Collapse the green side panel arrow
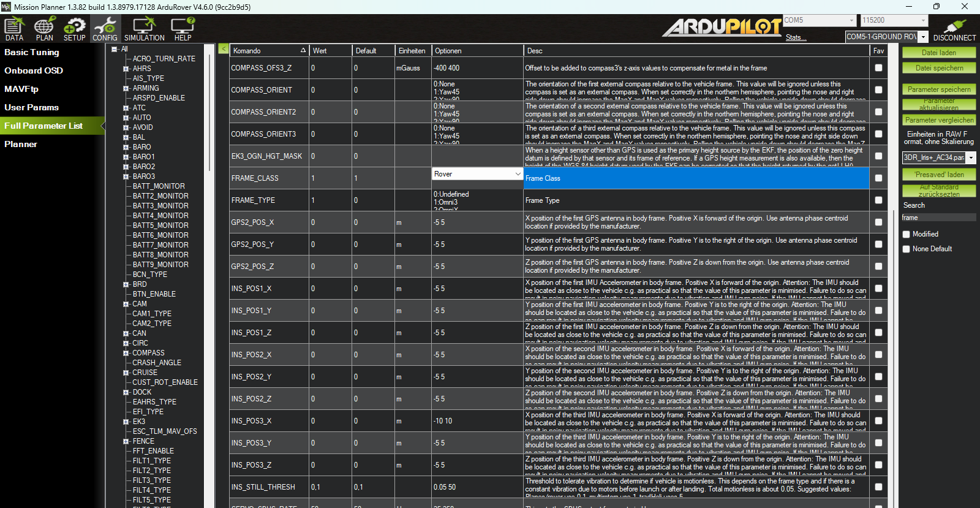The height and width of the screenshot is (508, 980). click(224, 49)
